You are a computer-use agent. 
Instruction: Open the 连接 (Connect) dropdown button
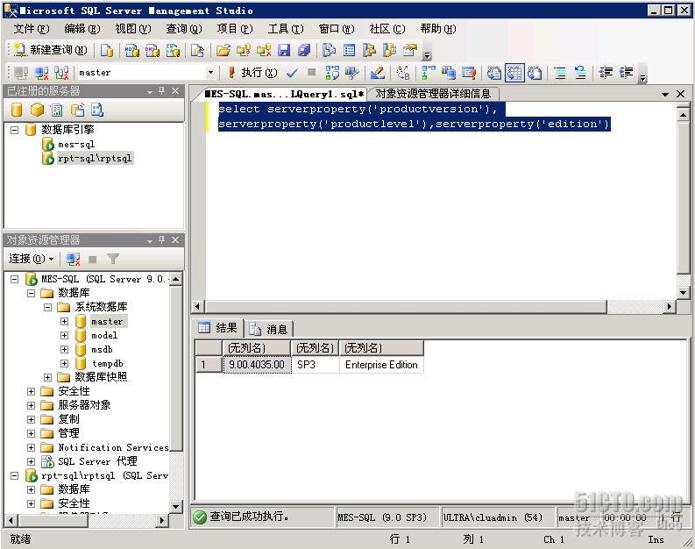31,258
